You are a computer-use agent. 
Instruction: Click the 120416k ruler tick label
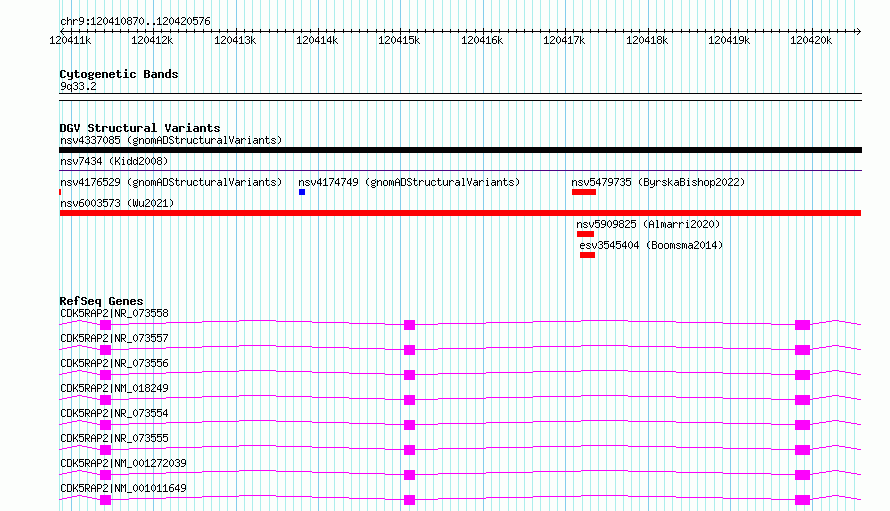[x=482, y=40]
